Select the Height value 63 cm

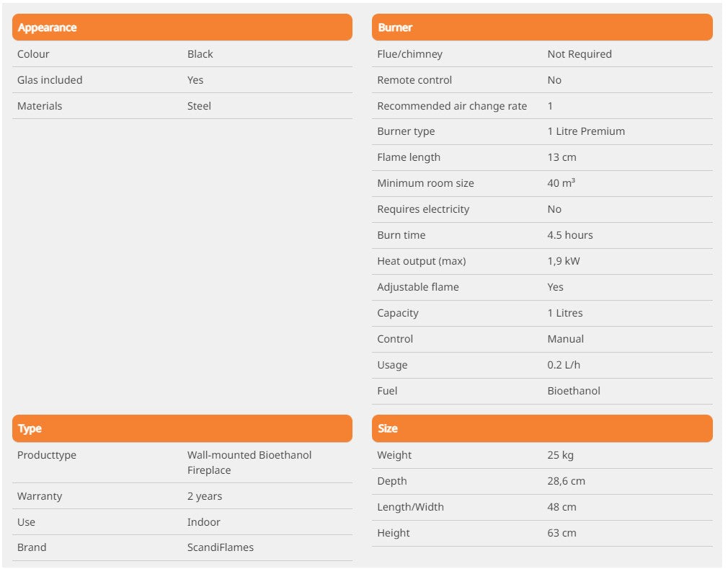[561, 533]
